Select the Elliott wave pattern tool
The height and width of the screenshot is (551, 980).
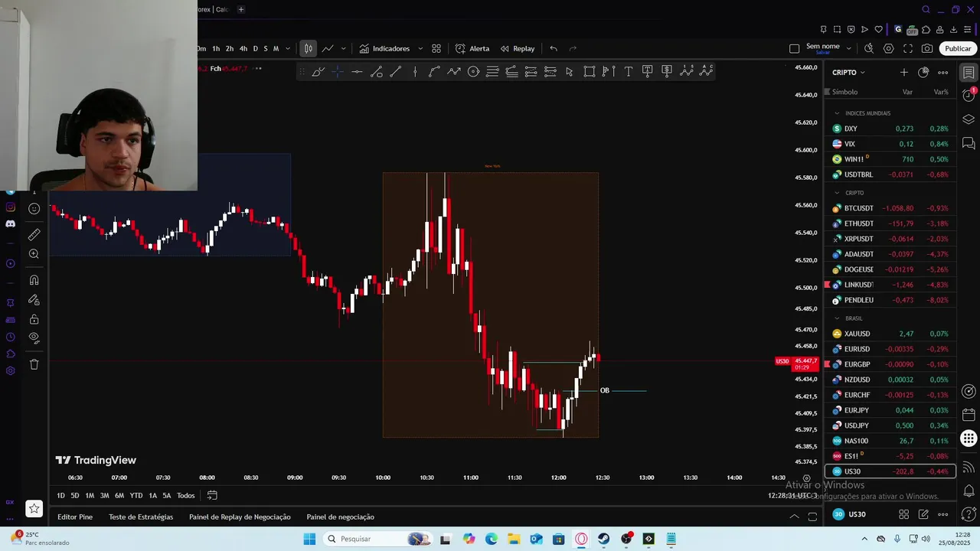click(x=686, y=71)
